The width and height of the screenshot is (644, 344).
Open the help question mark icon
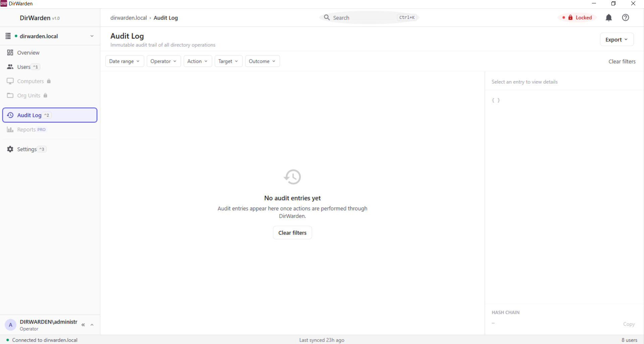[x=626, y=18]
